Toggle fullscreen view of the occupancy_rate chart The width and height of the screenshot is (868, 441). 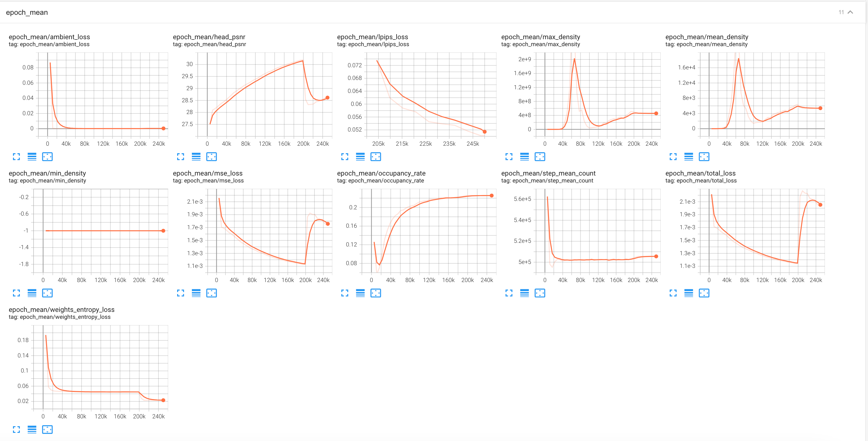tap(344, 293)
